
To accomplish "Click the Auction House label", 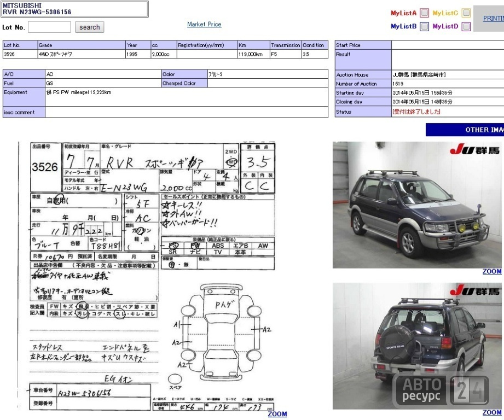I will pos(363,74).
